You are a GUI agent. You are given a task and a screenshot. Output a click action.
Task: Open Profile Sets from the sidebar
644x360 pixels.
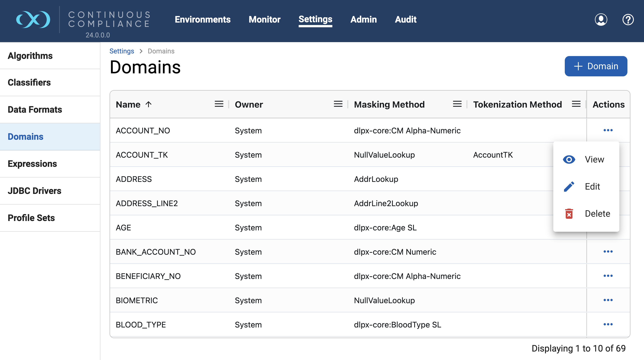pos(31,218)
